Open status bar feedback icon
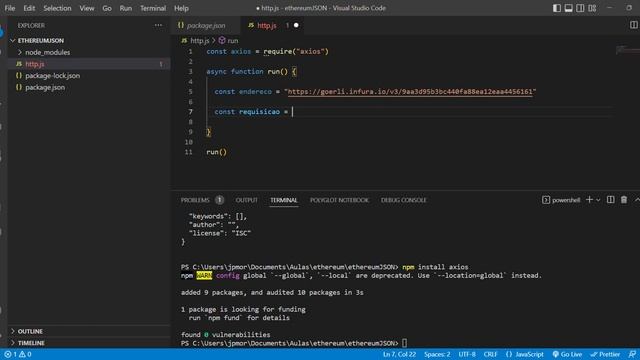 point(632,354)
